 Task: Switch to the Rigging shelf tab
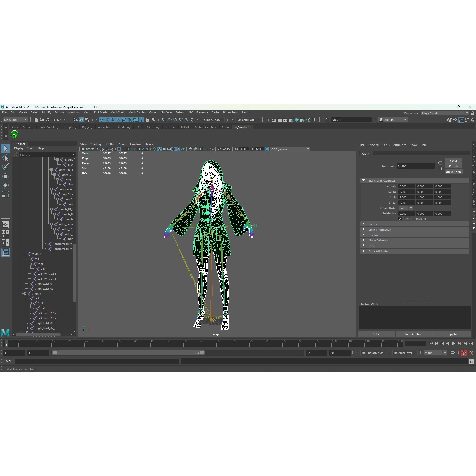87,127
